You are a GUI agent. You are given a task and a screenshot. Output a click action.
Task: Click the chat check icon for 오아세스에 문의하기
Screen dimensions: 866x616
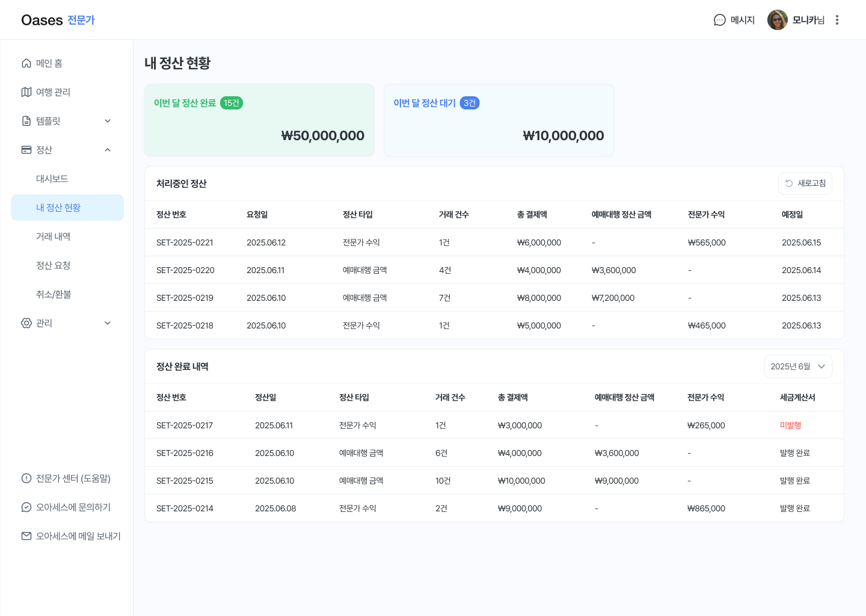(26, 507)
